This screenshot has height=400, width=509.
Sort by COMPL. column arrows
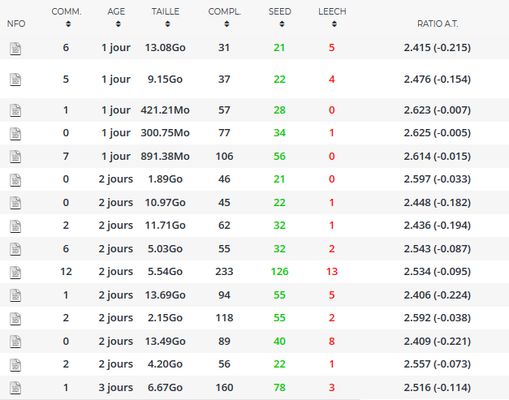pos(227,24)
